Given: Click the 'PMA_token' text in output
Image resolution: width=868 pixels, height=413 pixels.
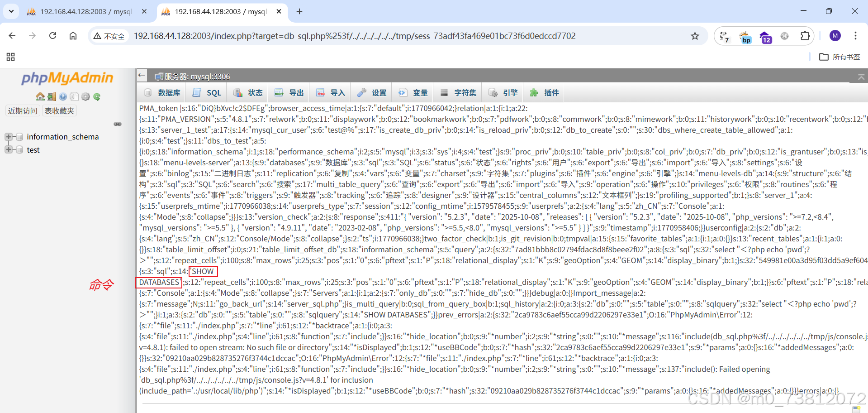Looking at the screenshot, I should pos(158,108).
